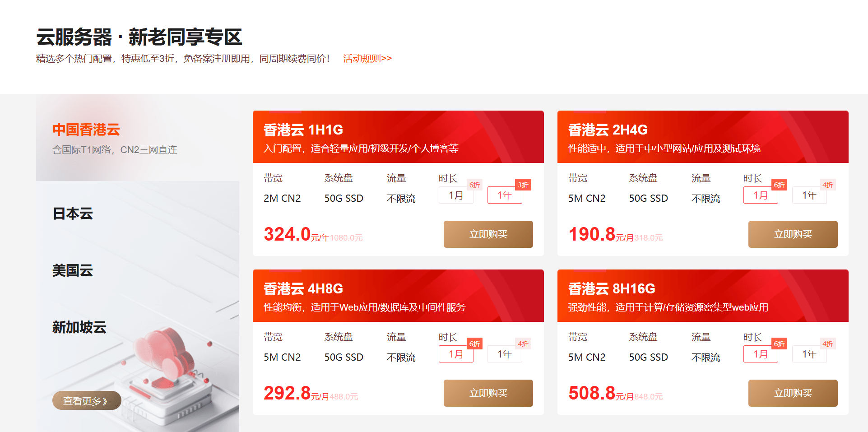
Task: Click the 香港云 1H1G card header
Action: [398, 137]
